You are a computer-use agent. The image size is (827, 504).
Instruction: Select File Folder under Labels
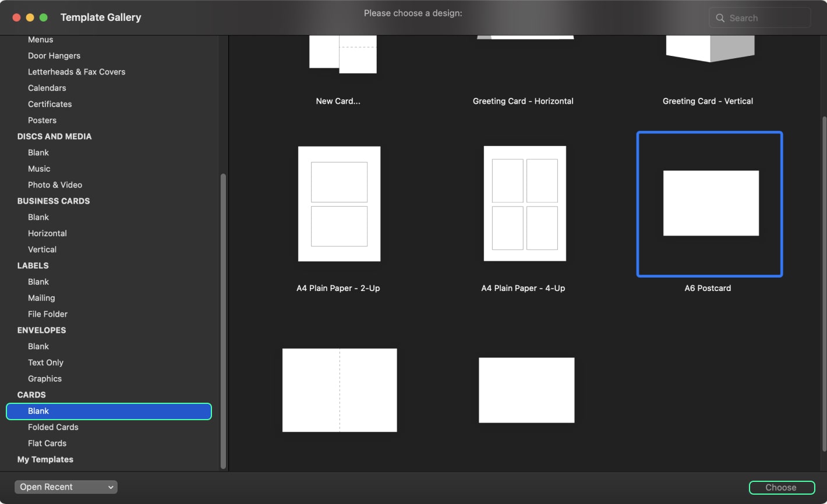pos(48,314)
